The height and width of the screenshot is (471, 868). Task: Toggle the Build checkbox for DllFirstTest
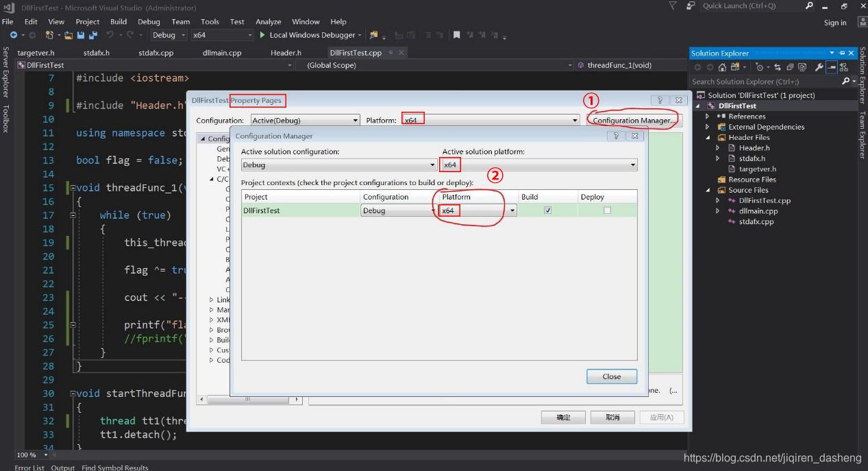(x=547, y=210)
